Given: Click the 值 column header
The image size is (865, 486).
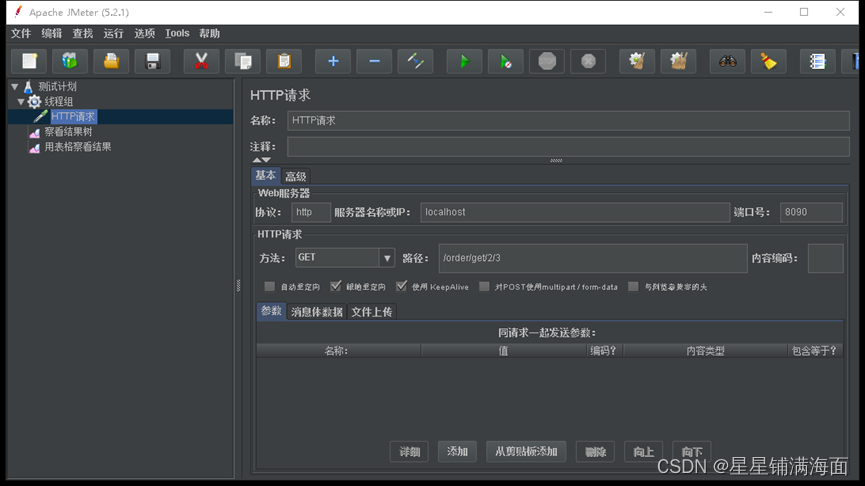Looking at the screenshot, I should point(503,351).
